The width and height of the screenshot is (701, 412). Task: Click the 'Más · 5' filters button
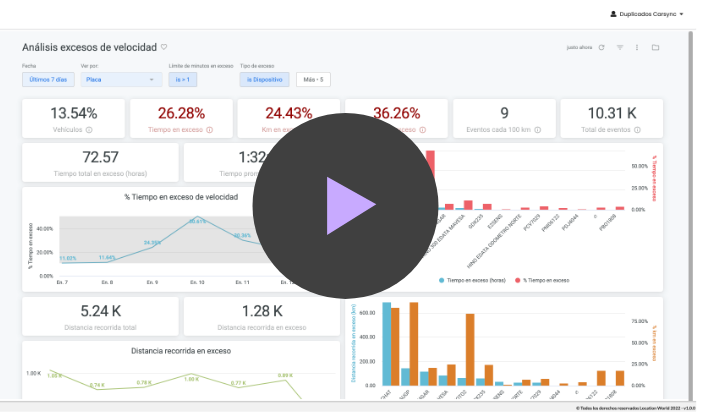312,79
